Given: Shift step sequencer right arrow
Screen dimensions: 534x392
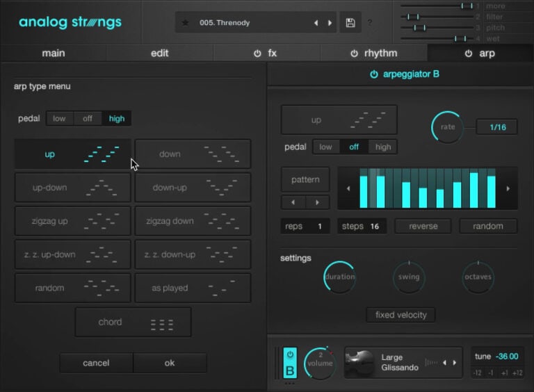Looking at the screenshot, I should pos(508,188).
